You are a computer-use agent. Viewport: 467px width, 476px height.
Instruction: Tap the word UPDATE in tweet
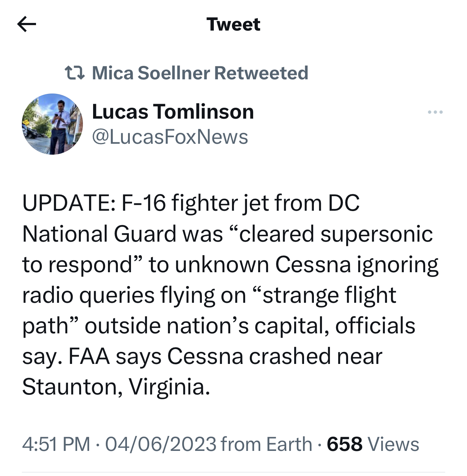pyautogui.click(x=67, y=203)
